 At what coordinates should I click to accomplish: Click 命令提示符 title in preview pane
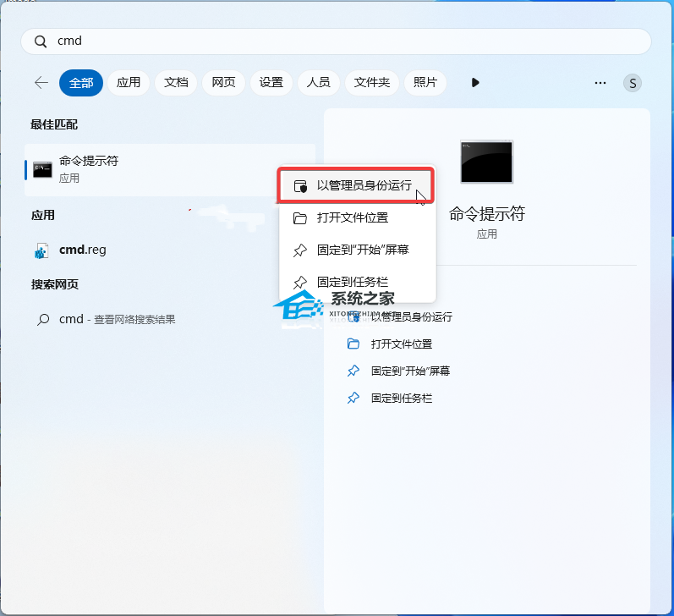tap(487, 213)
